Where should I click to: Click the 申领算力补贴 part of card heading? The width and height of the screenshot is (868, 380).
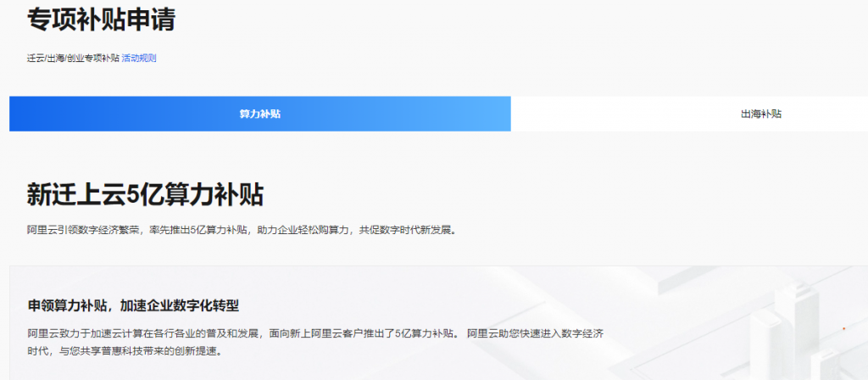[x=66, y=305]
